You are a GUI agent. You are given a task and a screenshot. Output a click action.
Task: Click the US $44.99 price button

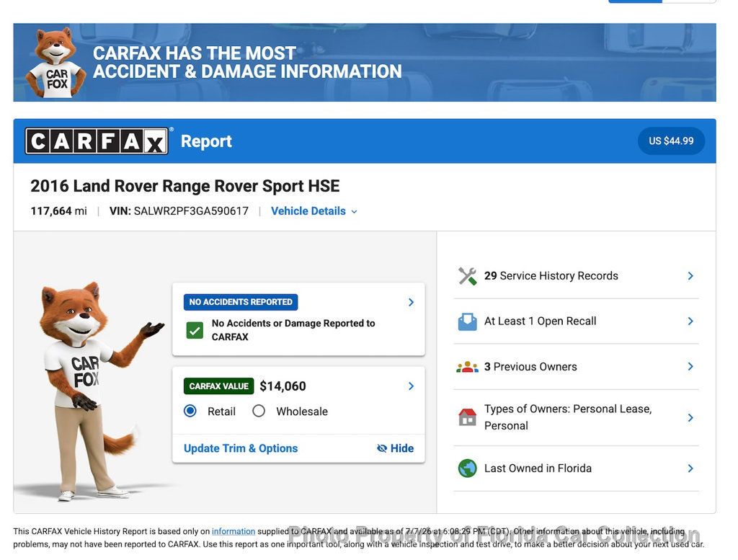tap(671, 141)
